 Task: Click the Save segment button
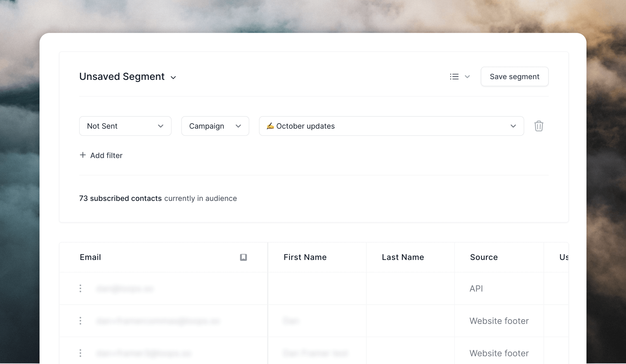coord(515,77)
